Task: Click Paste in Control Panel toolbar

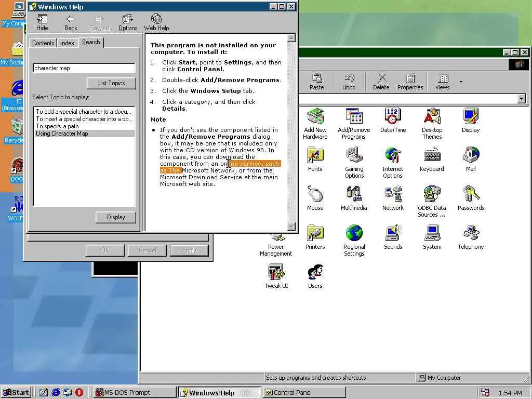Action: click(x=316, y=82)
